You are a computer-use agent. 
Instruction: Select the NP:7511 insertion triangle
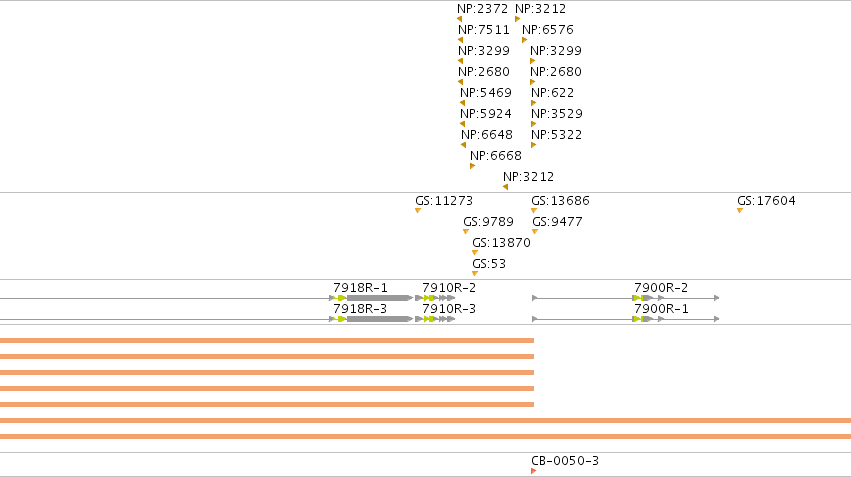pyautogui.click(x=461, y=40)
